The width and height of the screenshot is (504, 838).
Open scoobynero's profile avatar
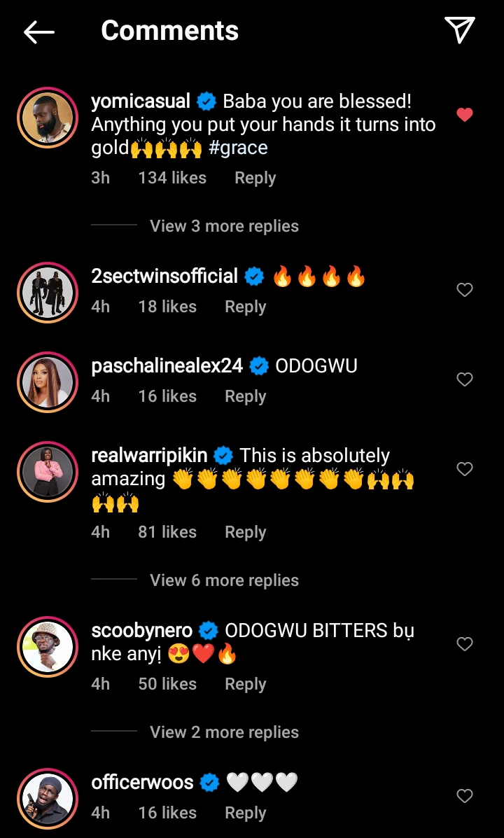[x=48, y=647]
